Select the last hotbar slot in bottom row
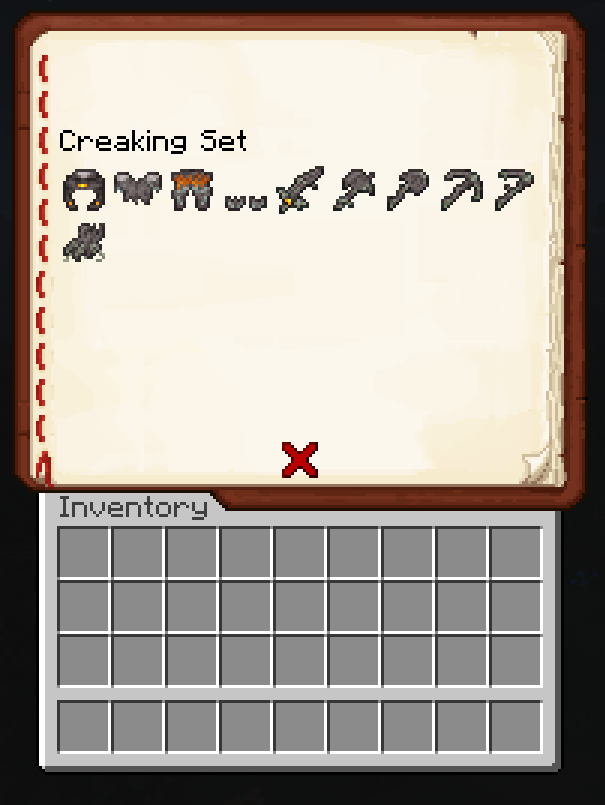The width and height of the screenshot is (605, 805). click(516, 726)
